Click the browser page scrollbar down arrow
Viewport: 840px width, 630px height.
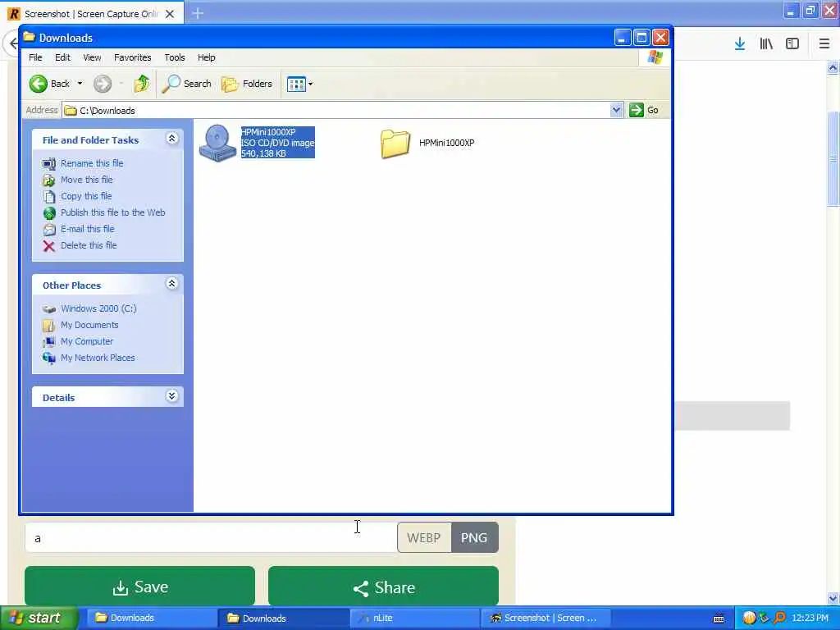pos(833,598)
